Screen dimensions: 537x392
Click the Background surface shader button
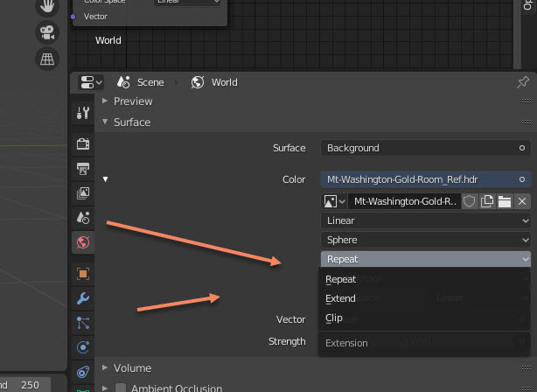click(x=426, y=148)
